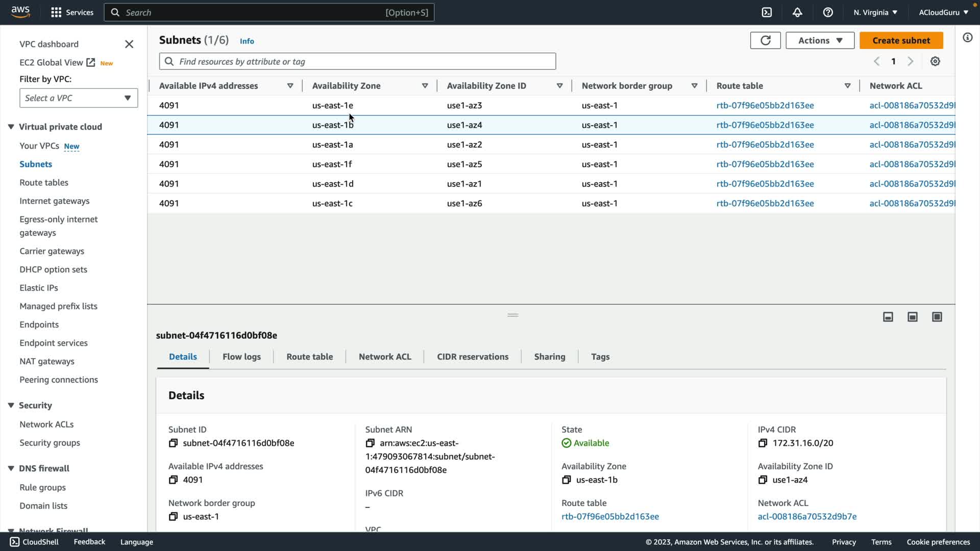Click the Create subnet button

click(901, 40)
